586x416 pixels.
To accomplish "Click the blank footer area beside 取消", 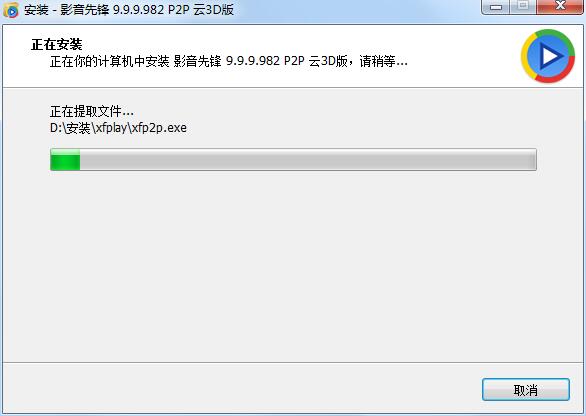I will pos(239,389).
